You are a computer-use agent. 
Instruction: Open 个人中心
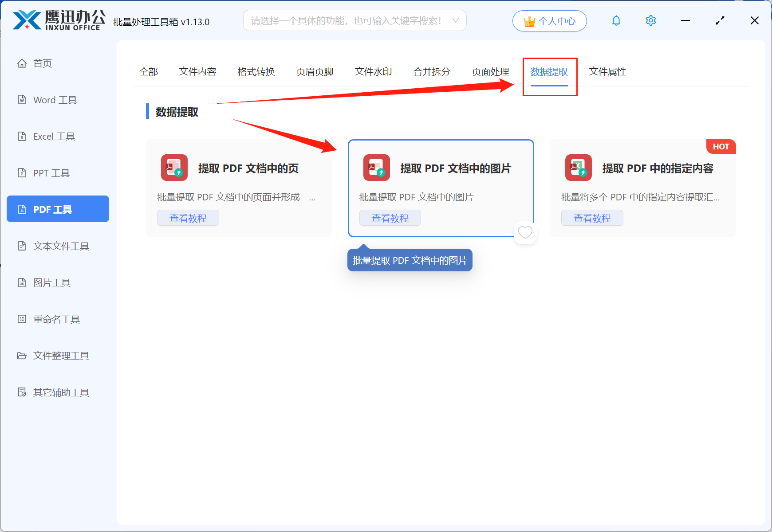click(x=549, y=20)
